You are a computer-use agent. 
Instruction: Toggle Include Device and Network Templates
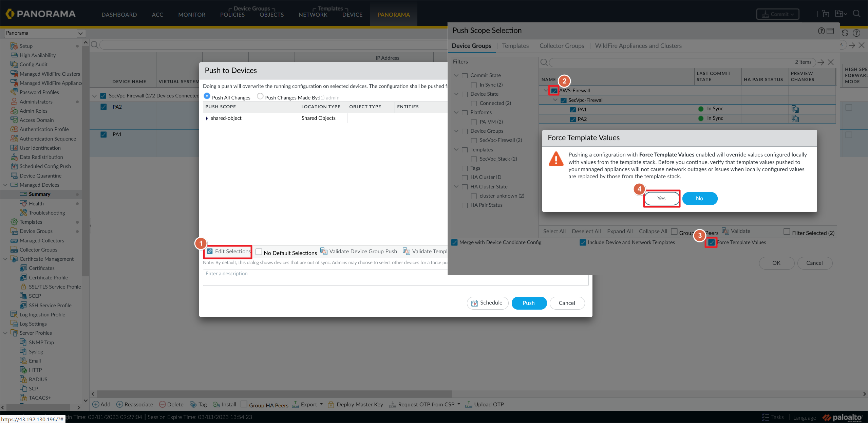click(583, 242)
